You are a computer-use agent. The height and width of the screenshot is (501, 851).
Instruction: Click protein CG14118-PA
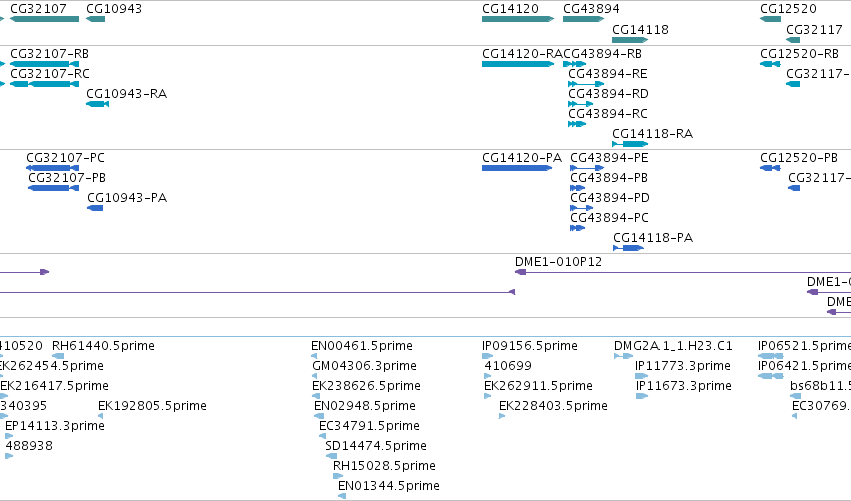click(x=628, y=249)
